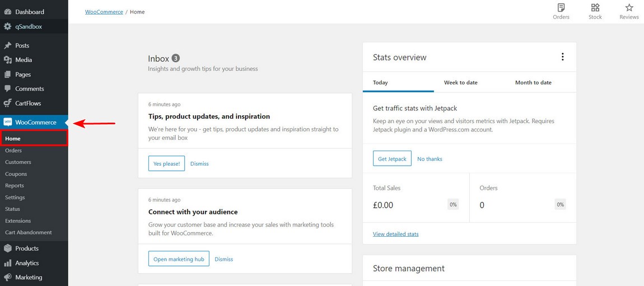
Task: Open the Marketing menu label
Action: click(29, 278)
